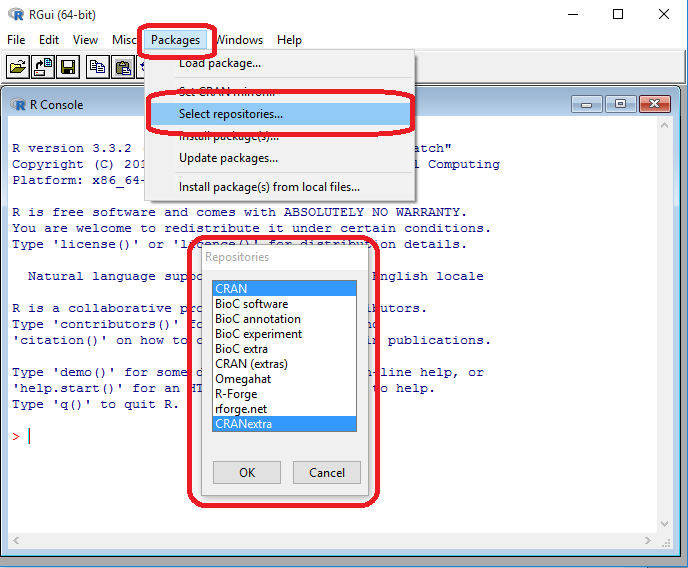Image resolution: width=688 pixels, height=568 pixels.
Task: Select BioC annotation repository
Action: click(284, 319)
